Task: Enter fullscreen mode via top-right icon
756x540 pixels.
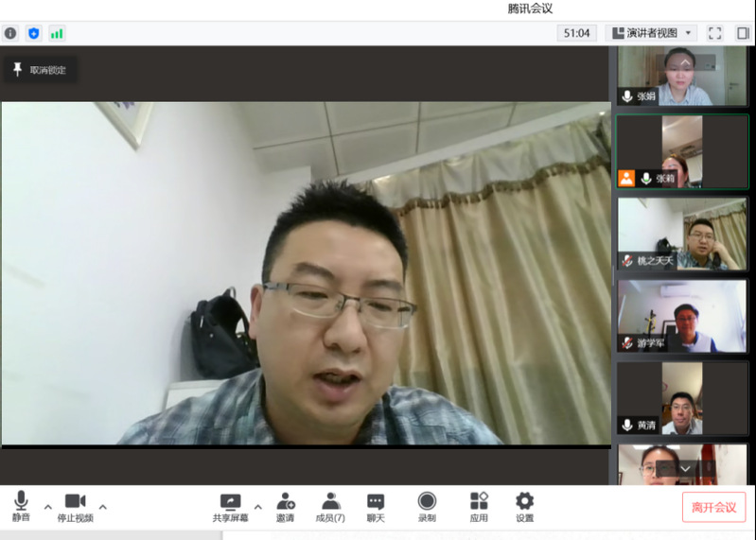Action: coord(715,33)
